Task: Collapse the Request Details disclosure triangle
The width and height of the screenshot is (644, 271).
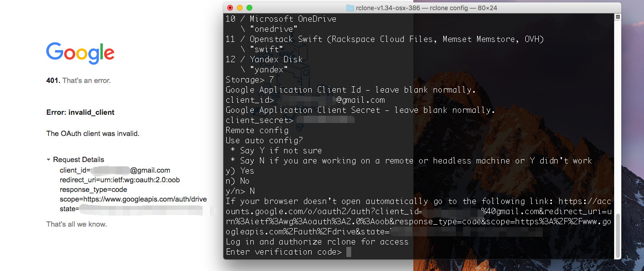Action: coord(49,160)
